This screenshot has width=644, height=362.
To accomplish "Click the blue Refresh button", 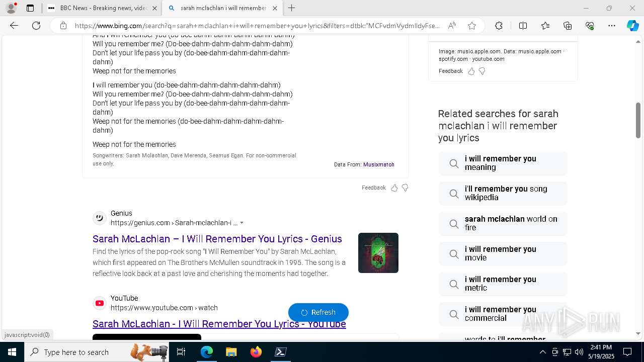I will point(318,312).
